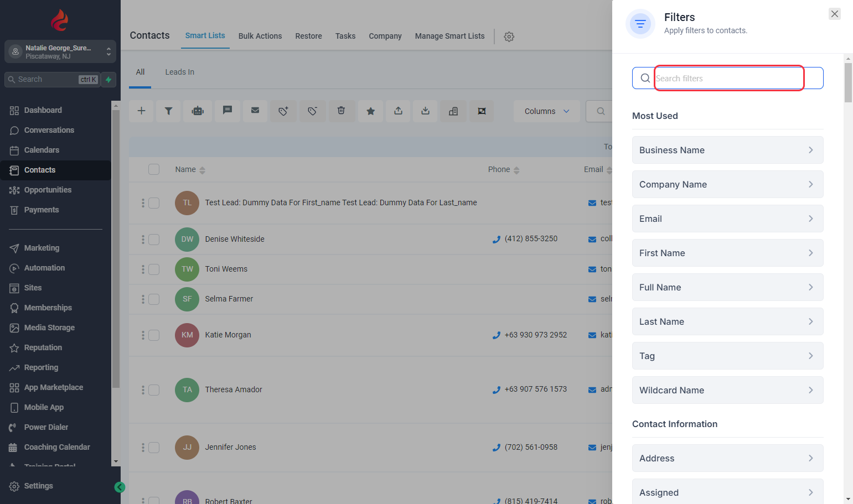Open the Manage Smart Lists tab
853x504 pixels.
[x=449, y=36]
